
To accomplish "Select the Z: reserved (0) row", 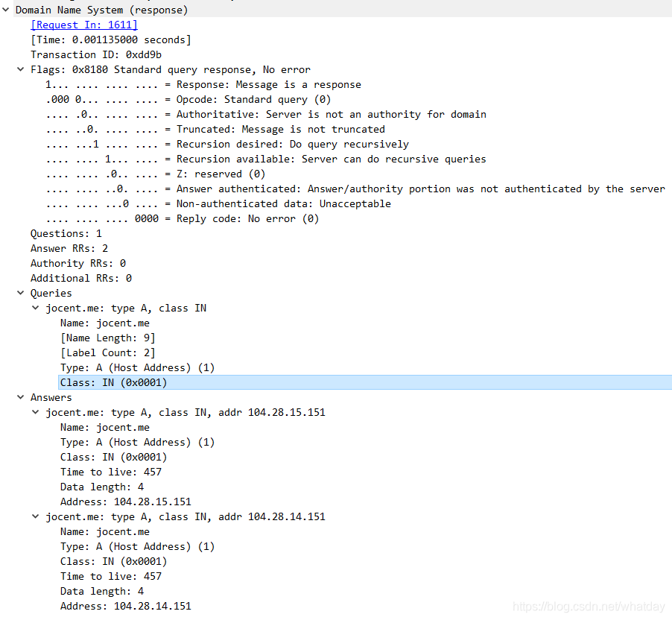I will [x=156, y=174].
